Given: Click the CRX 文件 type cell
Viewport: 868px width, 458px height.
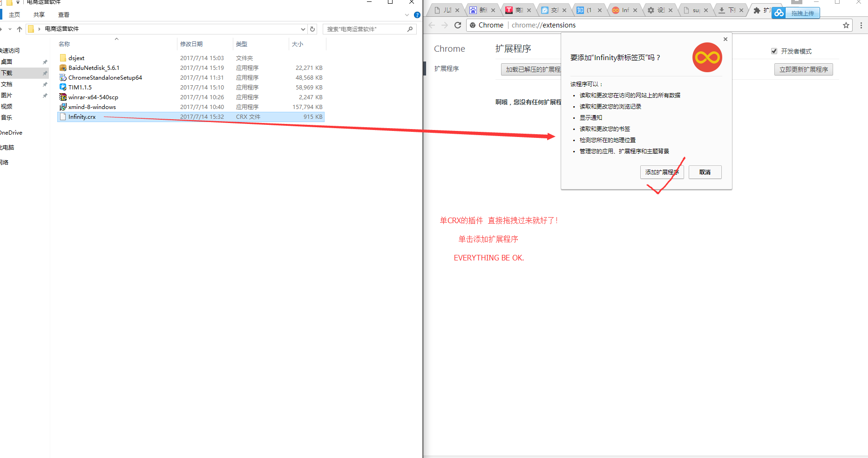Looking at the screenshot, I should [248, 116].
